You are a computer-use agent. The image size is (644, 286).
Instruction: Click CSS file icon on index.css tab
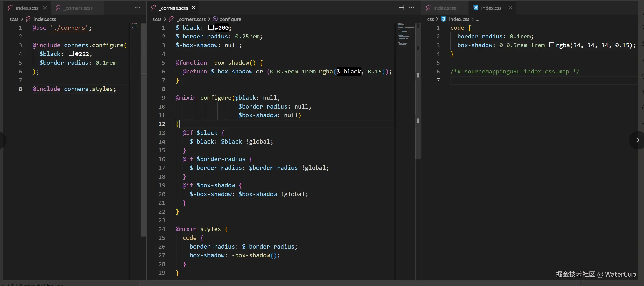pyautogui.click(x=476, y=8)
